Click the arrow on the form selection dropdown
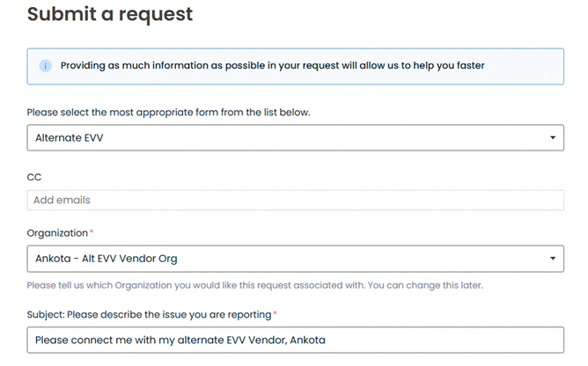 pyautogui.click(x=552, y=138)
